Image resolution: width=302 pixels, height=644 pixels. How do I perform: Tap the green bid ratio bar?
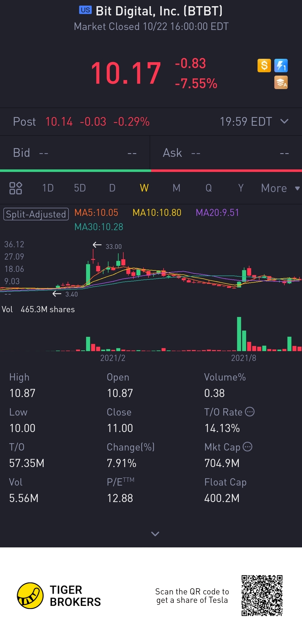(x=75, y=171)
